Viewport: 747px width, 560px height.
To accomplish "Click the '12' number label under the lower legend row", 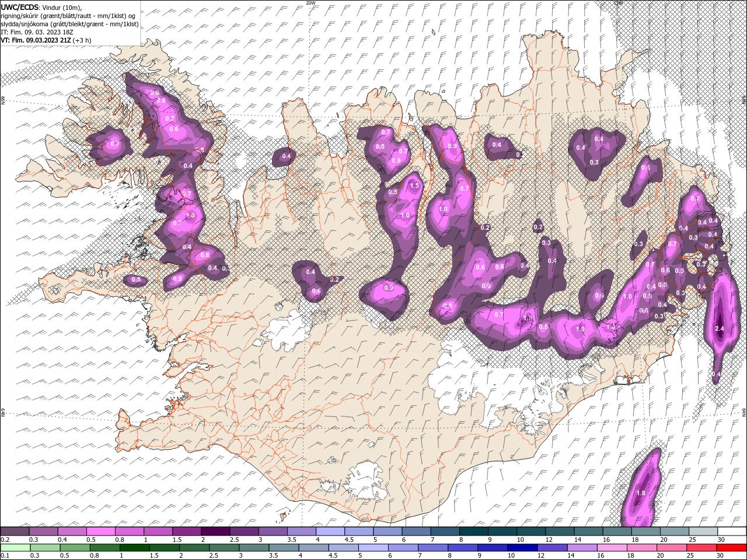I will 542,555.
